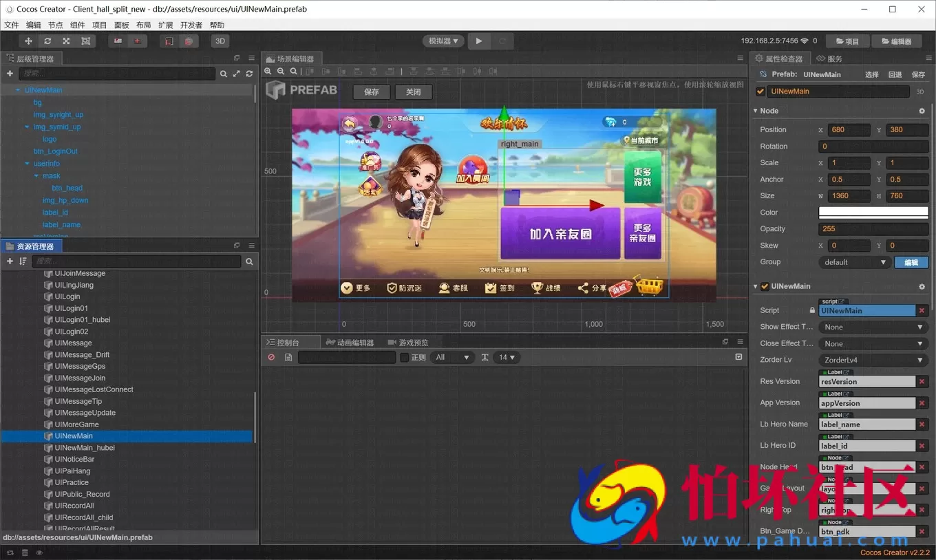Click the Play preview button
The image size is (936, 560).
coord(478,41)
